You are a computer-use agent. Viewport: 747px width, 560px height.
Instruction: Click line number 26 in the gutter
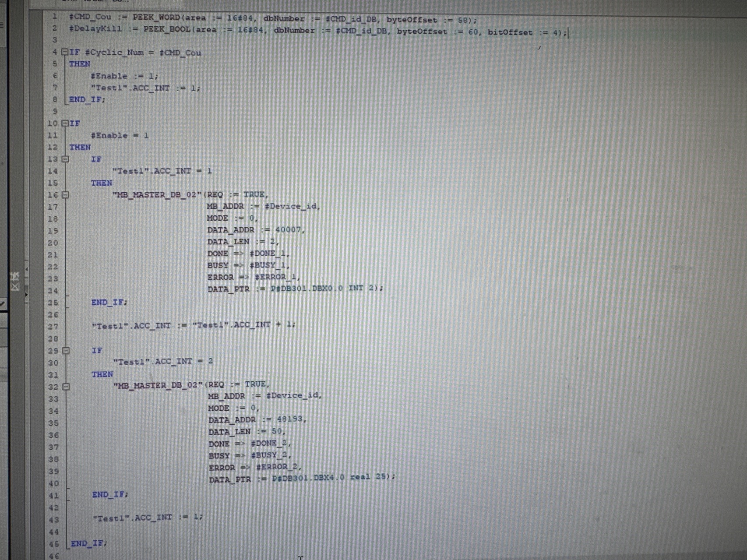point(53,315)
